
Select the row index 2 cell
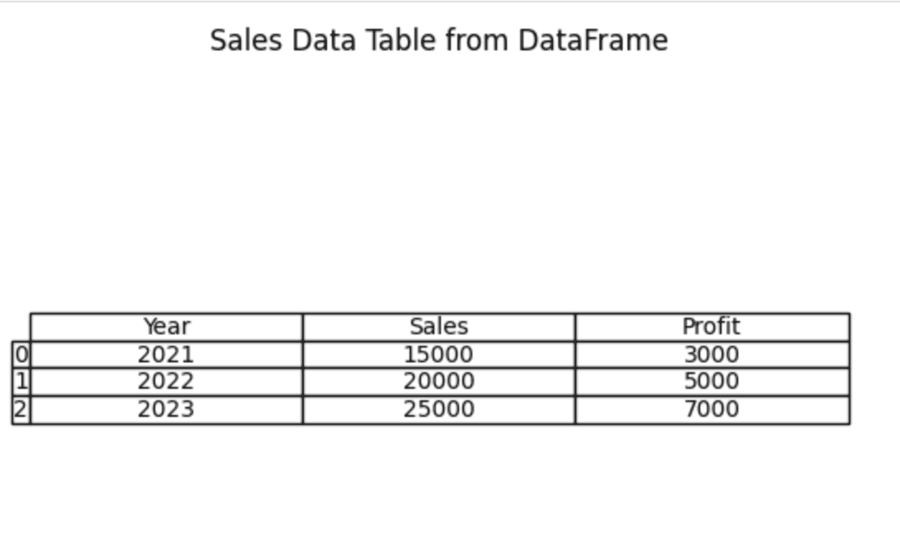[x=21, y=410]
